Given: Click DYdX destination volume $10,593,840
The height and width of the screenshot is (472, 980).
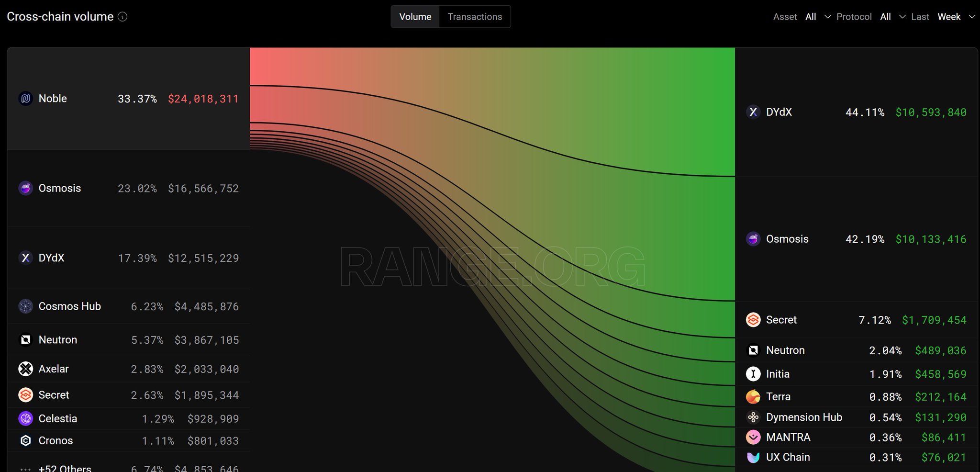Looking at the screenshot, I should tap(931, 112).
